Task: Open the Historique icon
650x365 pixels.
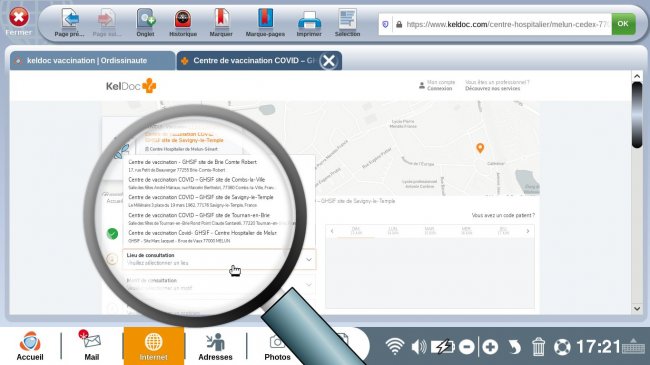Action: coord(183,19)
